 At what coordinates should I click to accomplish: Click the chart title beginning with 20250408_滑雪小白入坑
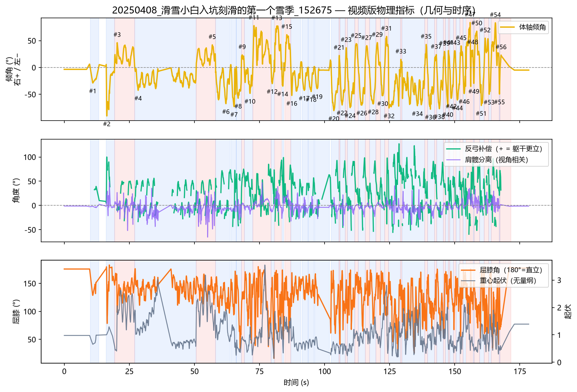[x=294, y=10]
